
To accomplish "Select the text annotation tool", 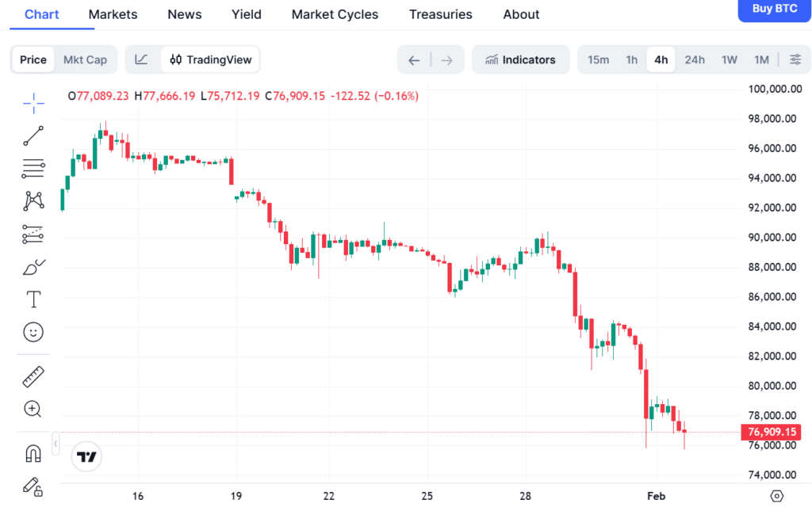I will 33,299.
